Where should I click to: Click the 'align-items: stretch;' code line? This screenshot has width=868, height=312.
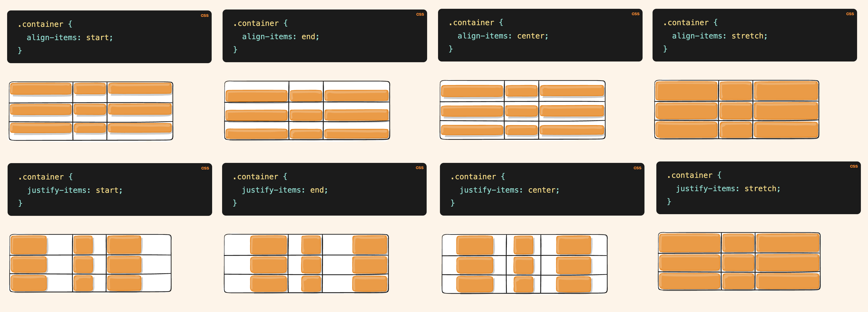tap(719, 36)
